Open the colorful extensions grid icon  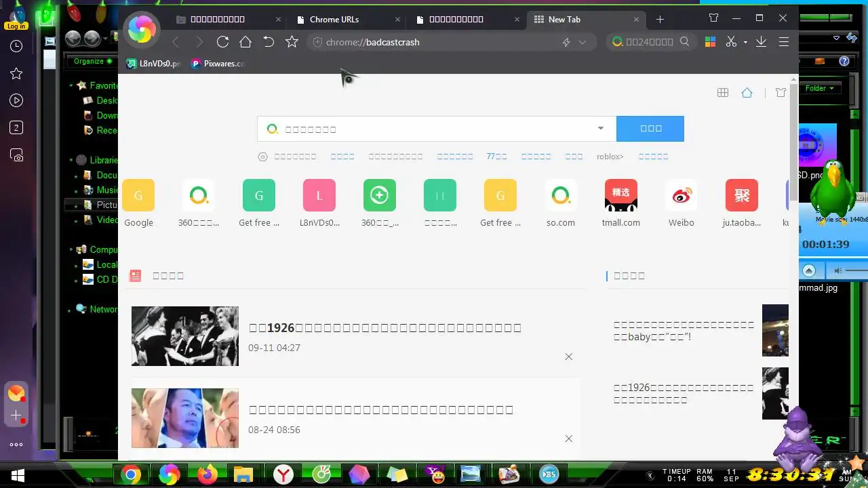(x=710, y=42)
